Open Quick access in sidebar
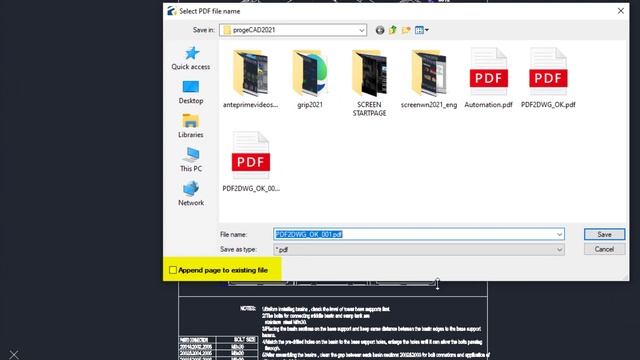The image size is (640, 360). click(x=191, y=58)
